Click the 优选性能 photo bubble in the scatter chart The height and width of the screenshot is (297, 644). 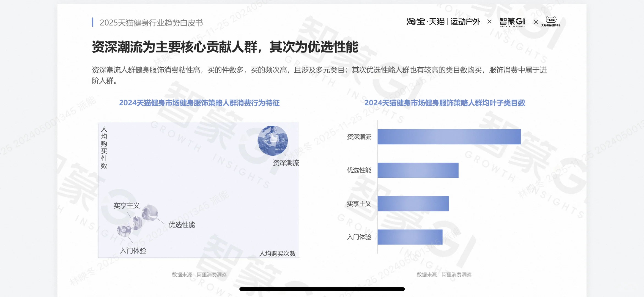click(150, 213)
